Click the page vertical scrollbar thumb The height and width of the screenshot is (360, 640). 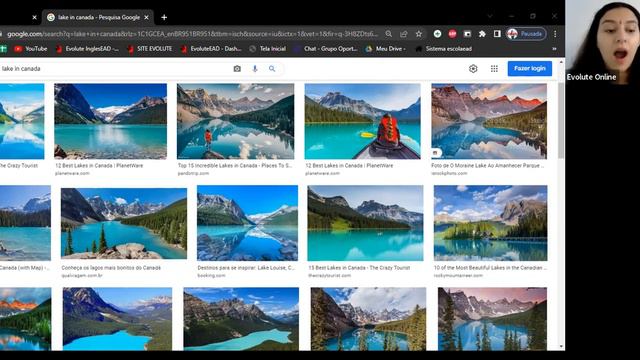[x=561, y=120]
